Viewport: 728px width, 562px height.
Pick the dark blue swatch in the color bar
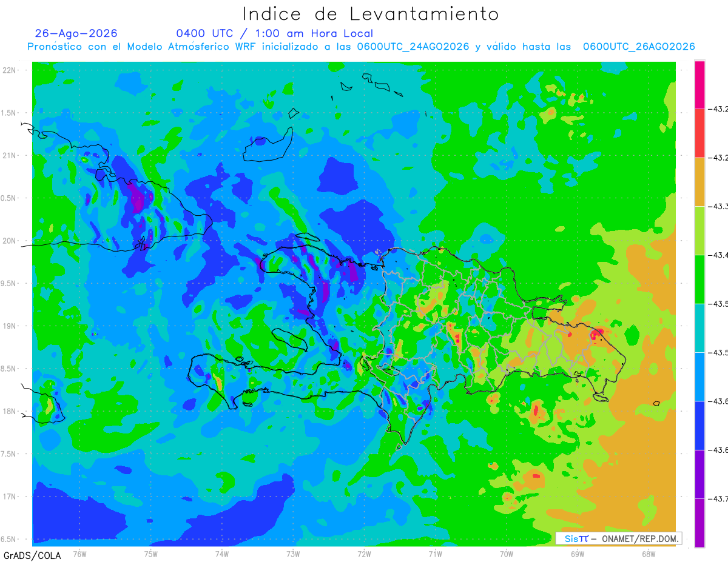tap(699, 425)
